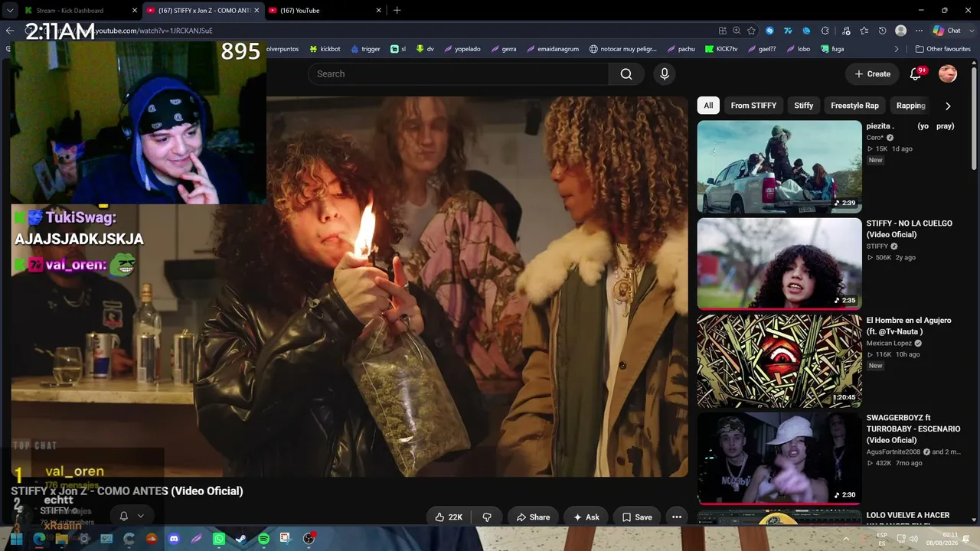
Task: Open the fuga bookmark
Action: pos(831,49)
